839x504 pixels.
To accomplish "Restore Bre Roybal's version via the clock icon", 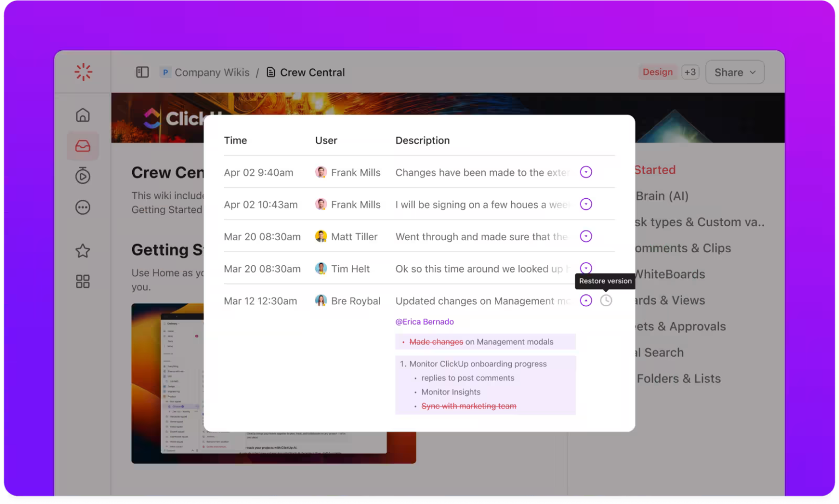I will point(606,300).
